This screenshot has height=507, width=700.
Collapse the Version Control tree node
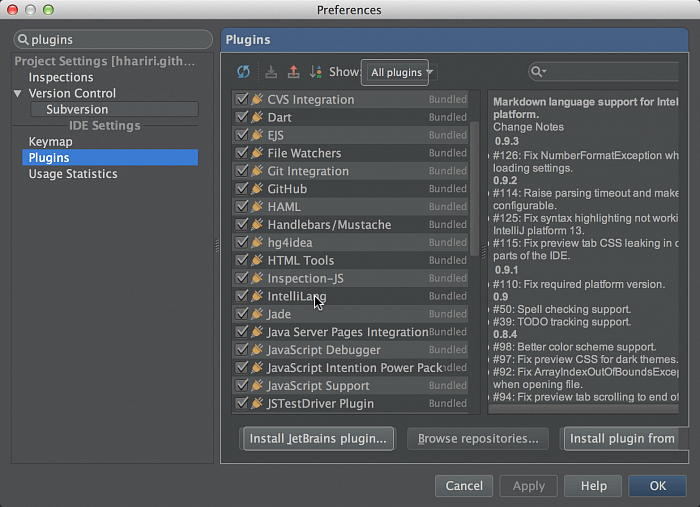click(18, 93)
